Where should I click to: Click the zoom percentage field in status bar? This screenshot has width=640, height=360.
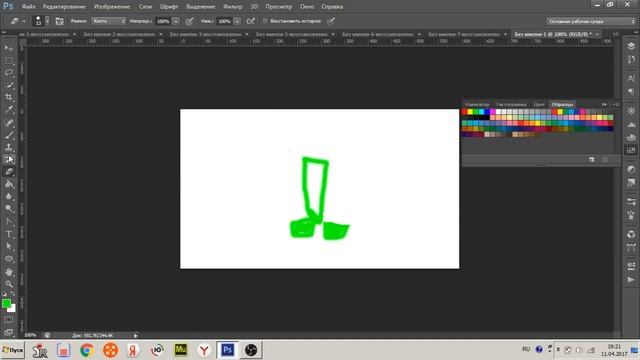click(x=30, y=335)
